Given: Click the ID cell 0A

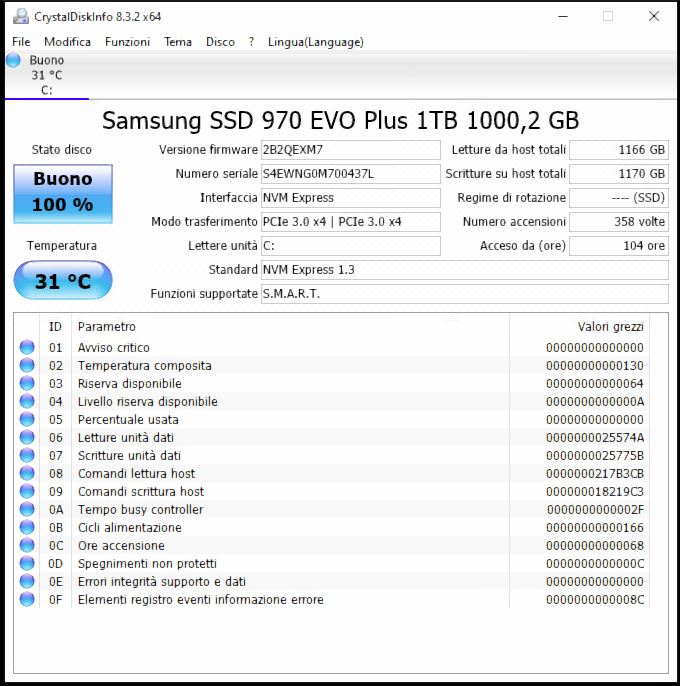Looking at the screenshot, I should (56, 509).
